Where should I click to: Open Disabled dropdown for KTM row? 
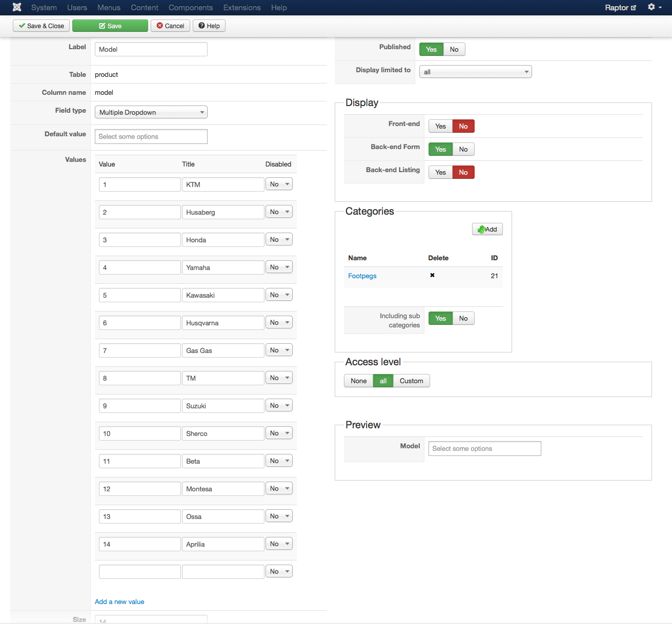coord(279,184)
